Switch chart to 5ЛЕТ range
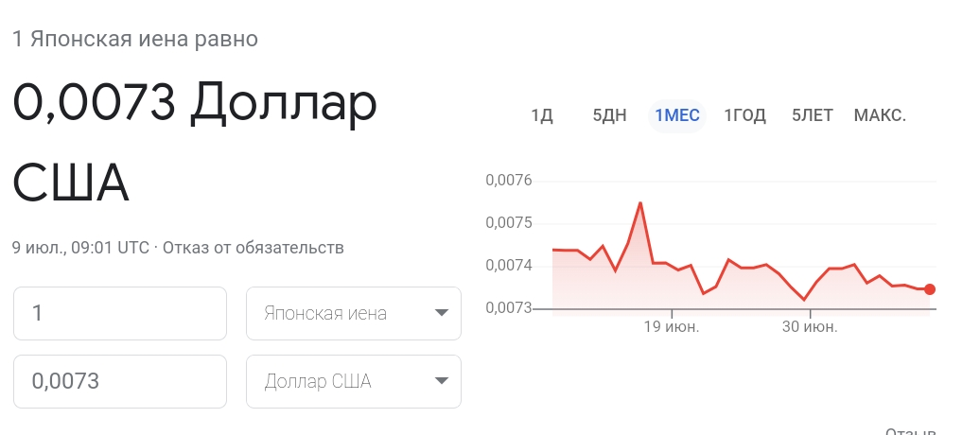Screen dimensions: 980x435 click(813, 115)
